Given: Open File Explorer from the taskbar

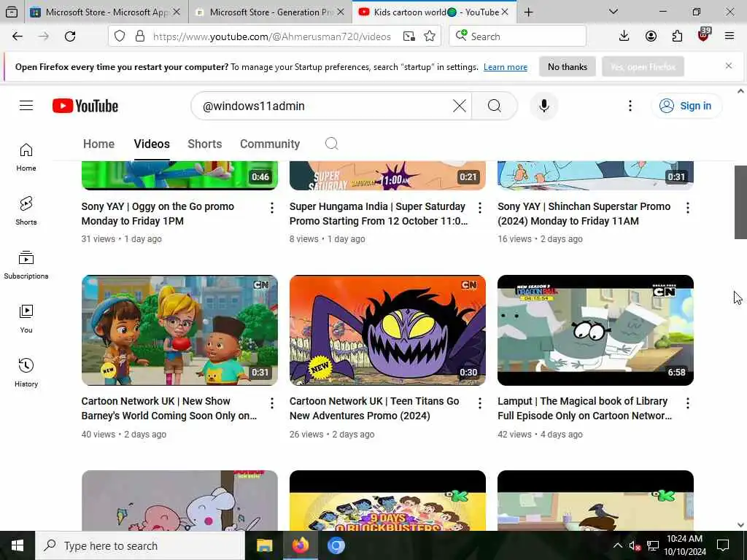Looking at the screenshot, I should pyautogui.click(x=264, y=545).
